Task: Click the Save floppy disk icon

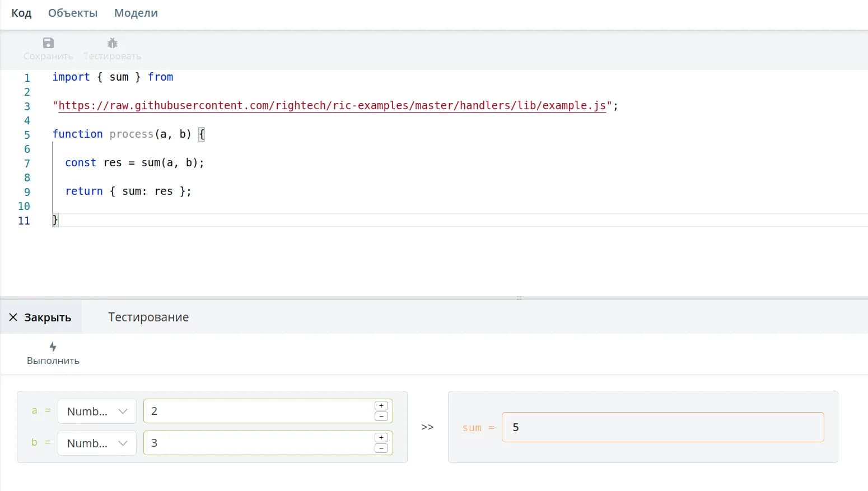Action: click(48, 43)
